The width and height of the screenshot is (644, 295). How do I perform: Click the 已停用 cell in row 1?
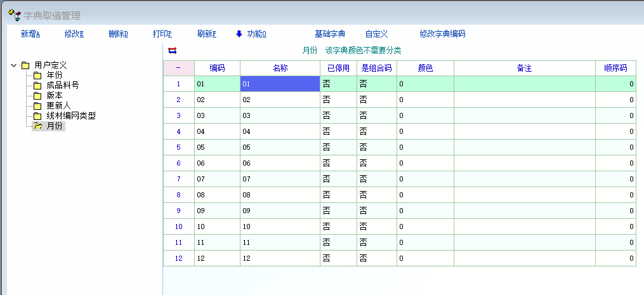[338, 84]
